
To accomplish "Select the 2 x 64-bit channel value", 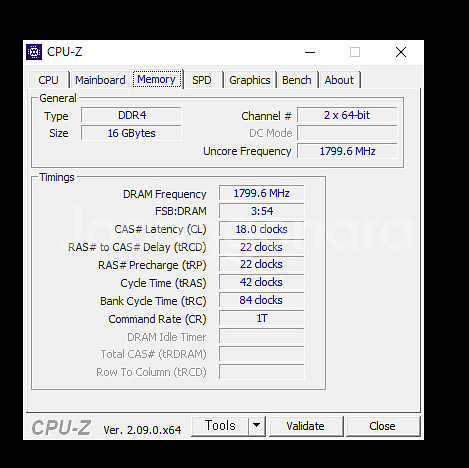I will point(347,115).
